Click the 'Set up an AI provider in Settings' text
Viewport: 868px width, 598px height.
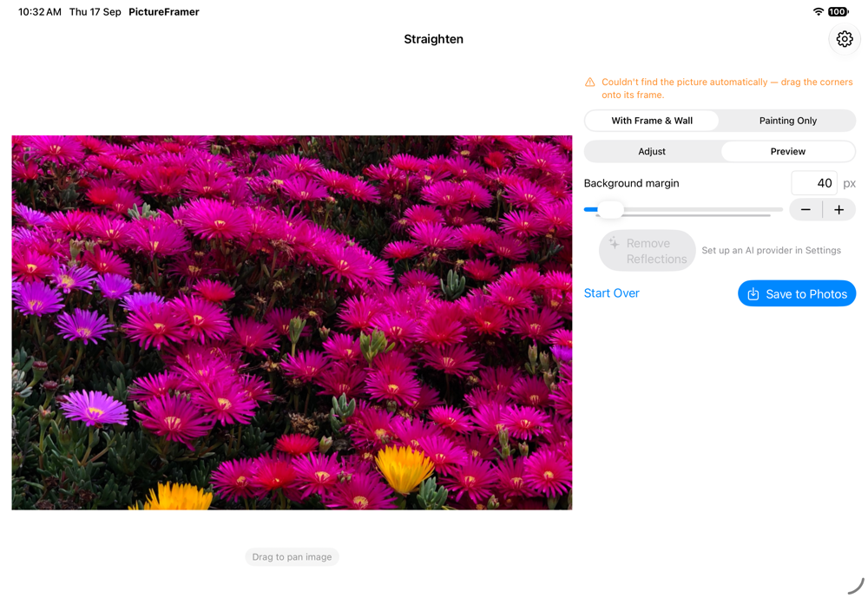click(x=771, y=250)
